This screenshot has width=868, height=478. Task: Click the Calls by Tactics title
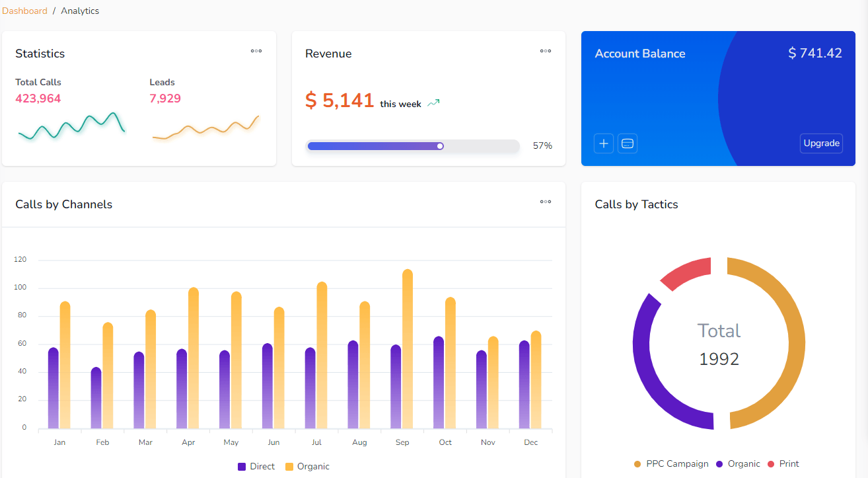point(636,204)
